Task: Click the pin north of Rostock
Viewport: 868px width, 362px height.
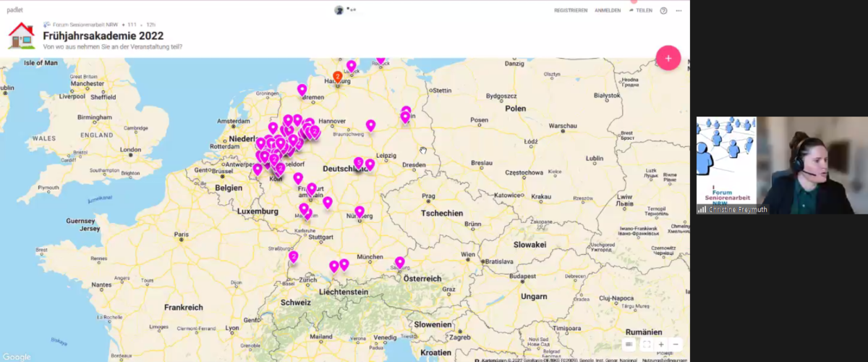Action: click(x=380, y=59)
